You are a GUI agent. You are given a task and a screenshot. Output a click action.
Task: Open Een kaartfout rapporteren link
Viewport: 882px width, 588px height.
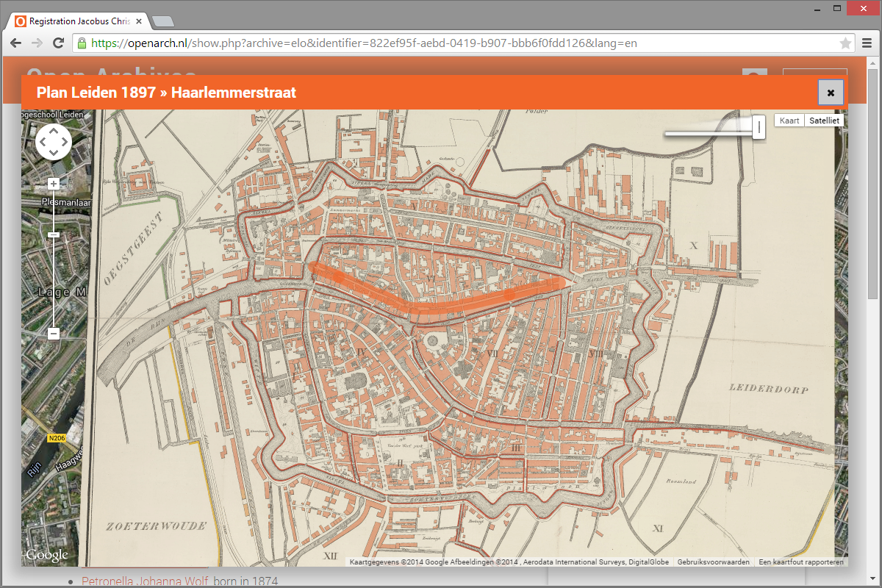802,562
